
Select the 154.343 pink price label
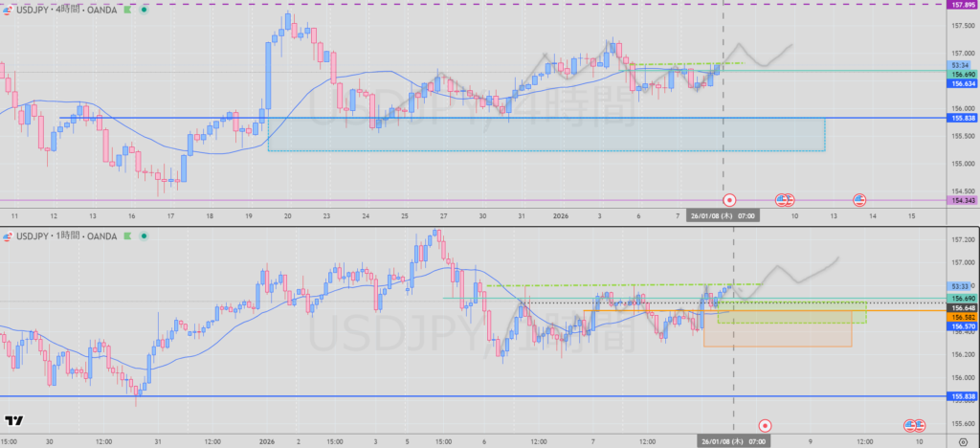tap(961, 200)
